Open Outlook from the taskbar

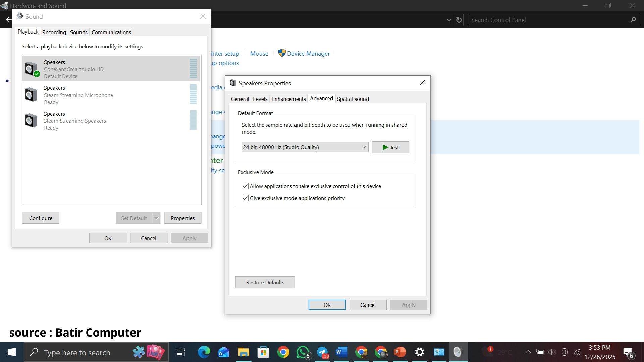pyautogui.click(x=224, y=352)
